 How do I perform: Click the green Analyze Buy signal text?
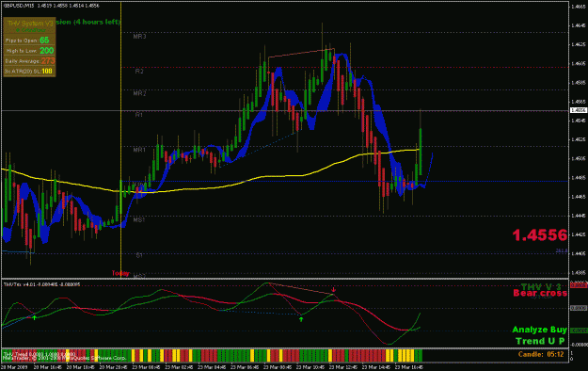pyautogui.click(x=539, y=330)
